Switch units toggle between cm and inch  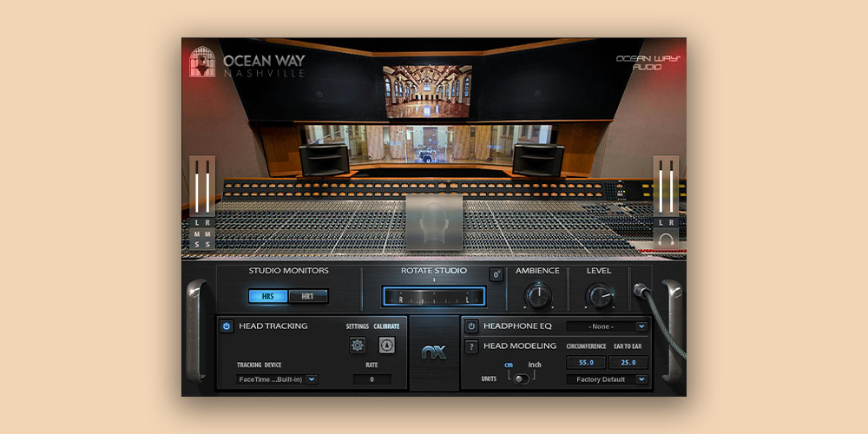522,378
